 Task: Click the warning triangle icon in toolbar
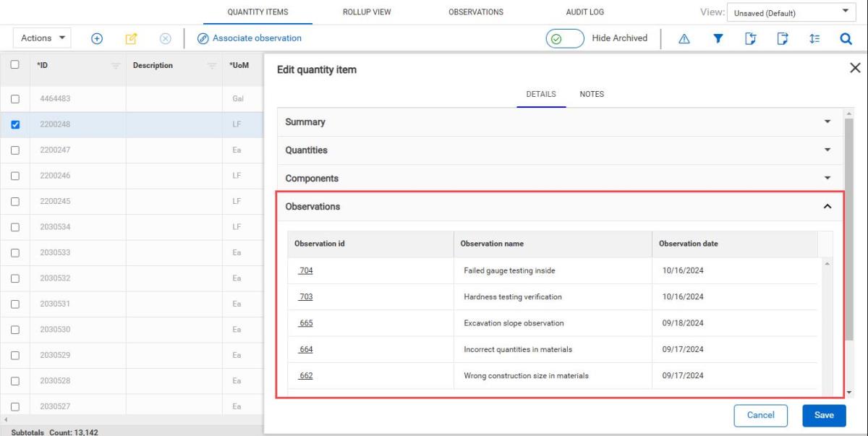pyautogui.click(x=684, y=39)
